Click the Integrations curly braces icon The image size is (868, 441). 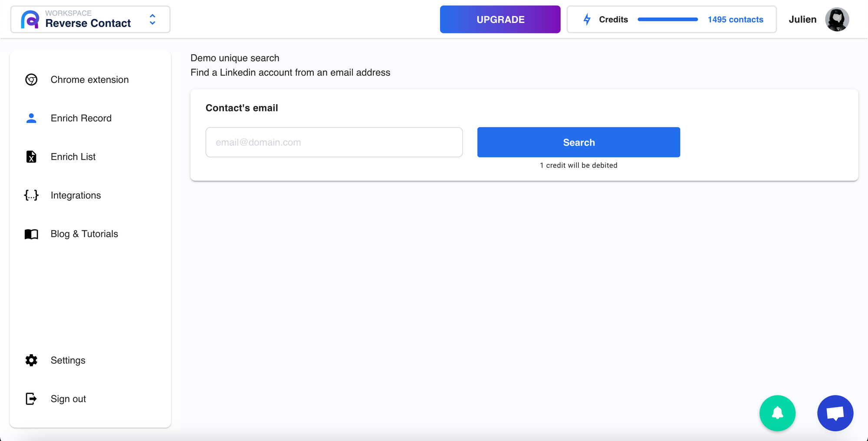pyautogui.click(x=31, y=195)
